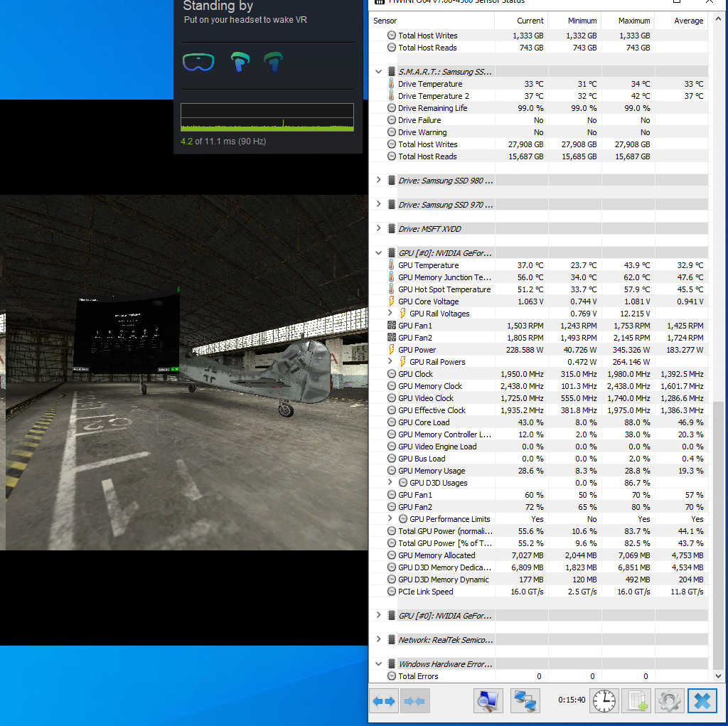This screenshot has width=728, height=726.
Task: Click the thermometer icon beside GPU Temperature
Action: (x=392, y=265)
